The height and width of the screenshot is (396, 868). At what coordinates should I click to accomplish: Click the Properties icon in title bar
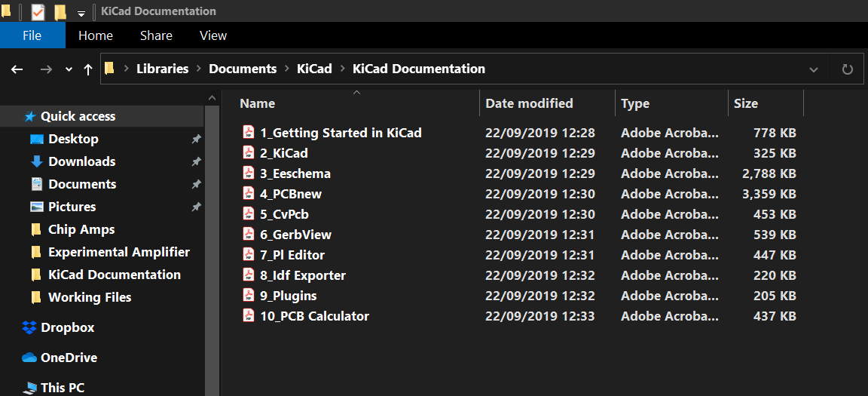tap(38, 11)
